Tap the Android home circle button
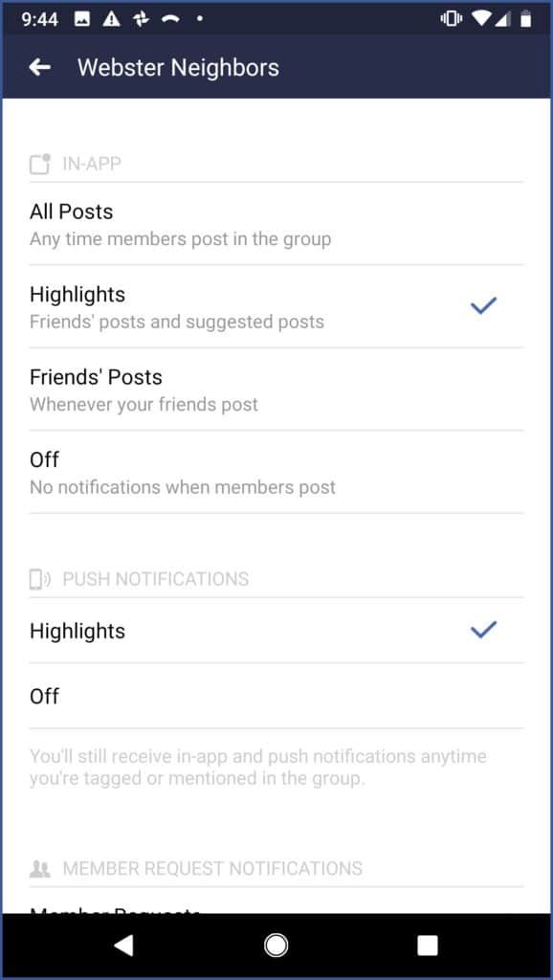 tap(276, 946)
